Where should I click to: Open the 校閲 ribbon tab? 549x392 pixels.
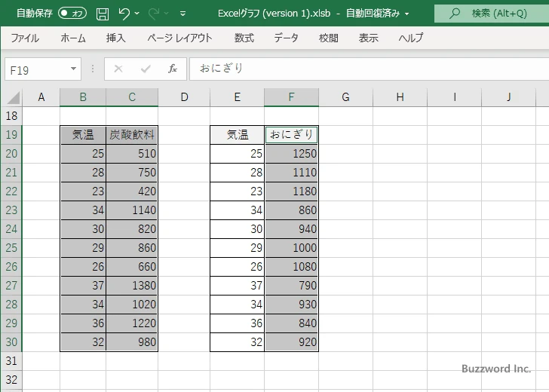click(329, 38)
